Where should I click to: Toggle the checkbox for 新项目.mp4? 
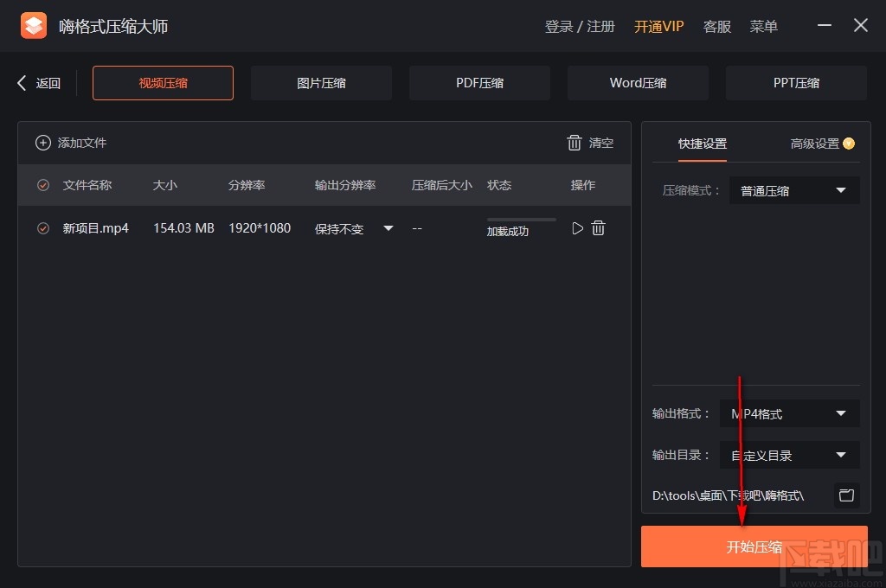click(x=42, y=227)
